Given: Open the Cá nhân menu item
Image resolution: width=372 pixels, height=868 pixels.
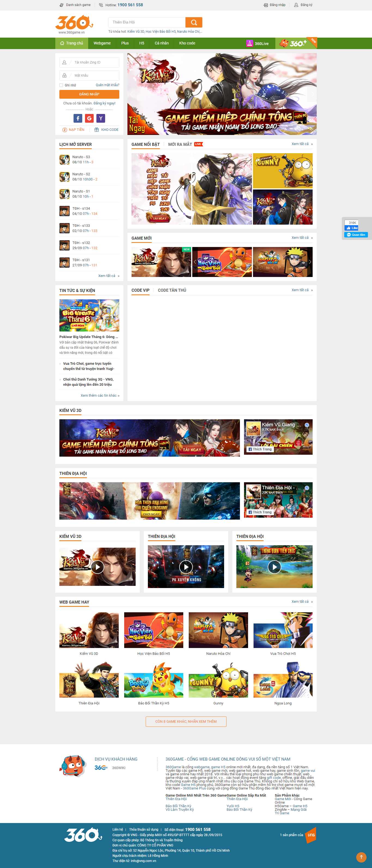Looking at the screenshot, I should [x=161, y=43].
